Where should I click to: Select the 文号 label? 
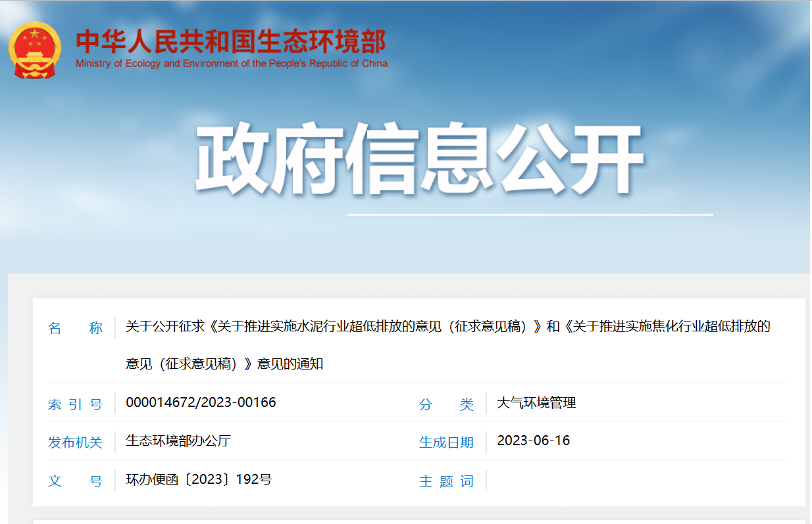point(76,481)
